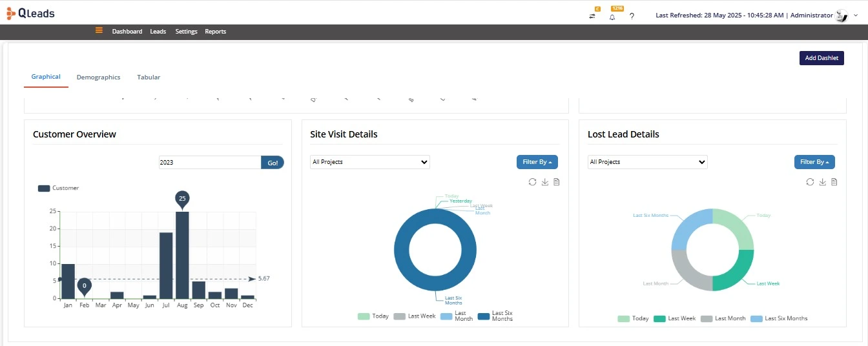Click the 0 marker pin at February
868x346 pixels.
tap(84, 287)
